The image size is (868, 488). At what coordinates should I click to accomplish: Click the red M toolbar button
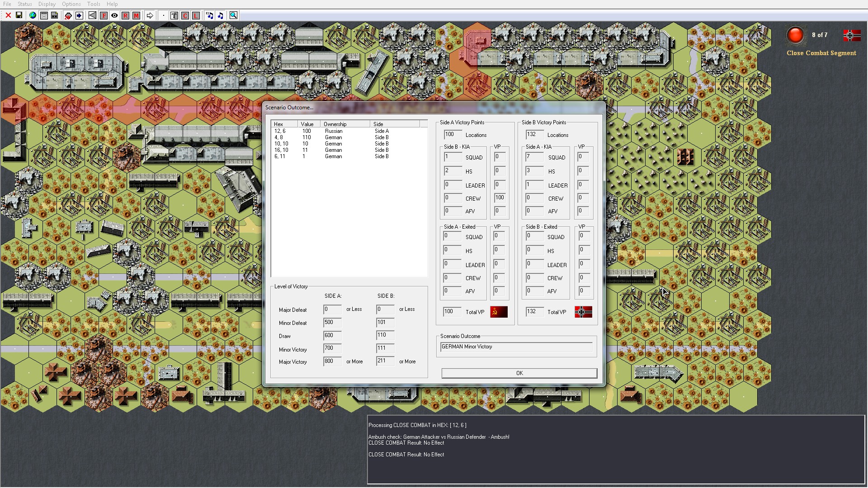coord(136,15)
